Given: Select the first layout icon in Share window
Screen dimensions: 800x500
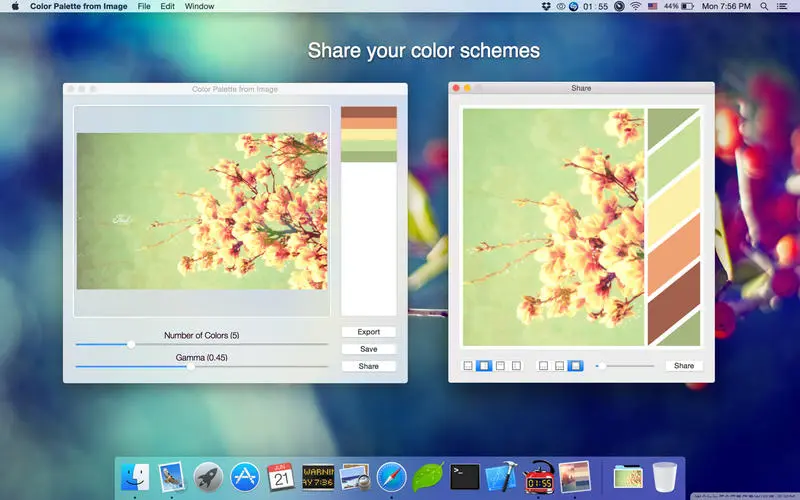Looking at the screenshot, I should point(468,365).
